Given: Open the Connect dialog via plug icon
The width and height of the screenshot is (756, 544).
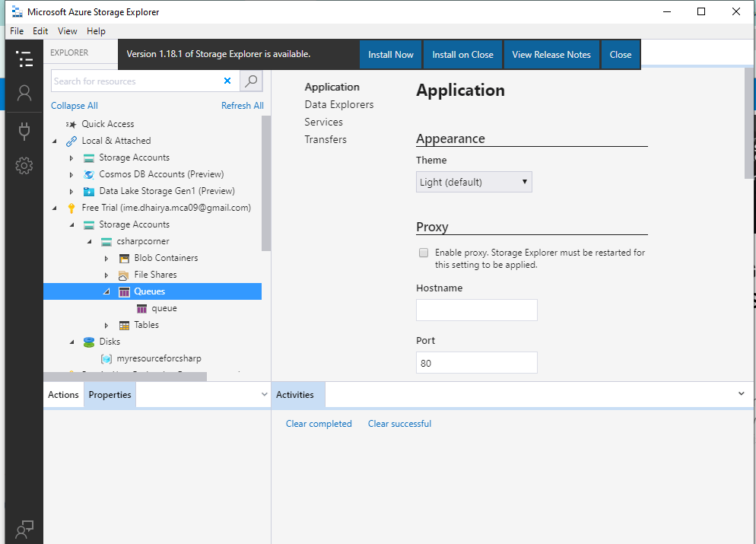Looking at the screenshot, I should point(24,130).
